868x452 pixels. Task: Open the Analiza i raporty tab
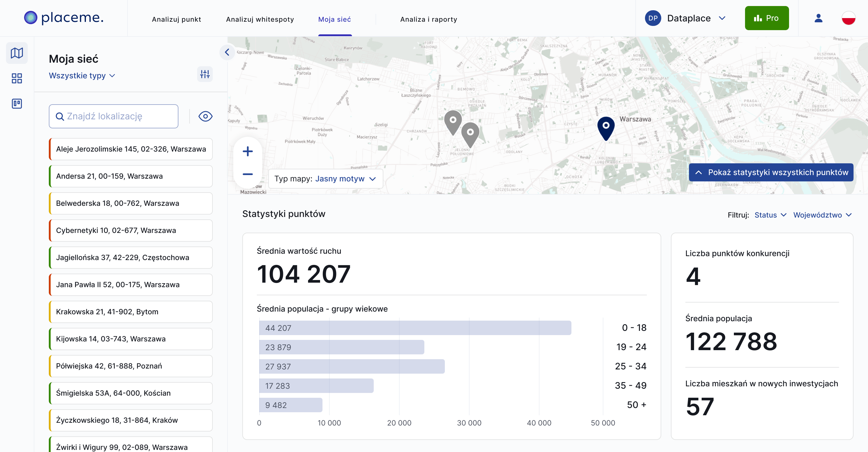(x=428, y=19)
